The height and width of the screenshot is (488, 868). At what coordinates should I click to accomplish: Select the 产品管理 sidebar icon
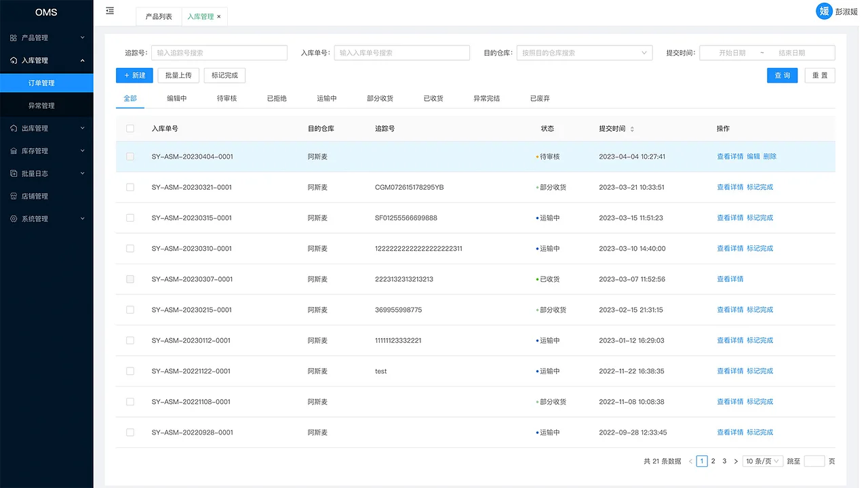pyautogui.click(x=15, y=37)
